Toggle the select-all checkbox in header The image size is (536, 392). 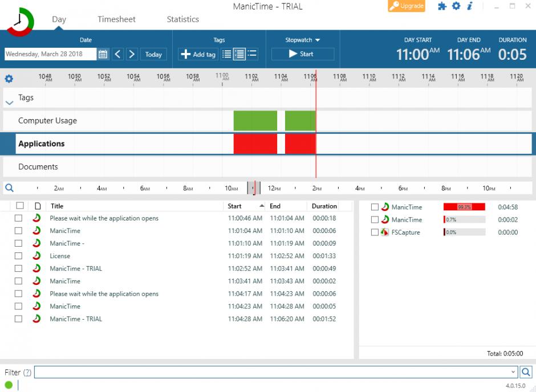[x=20, y=206]
